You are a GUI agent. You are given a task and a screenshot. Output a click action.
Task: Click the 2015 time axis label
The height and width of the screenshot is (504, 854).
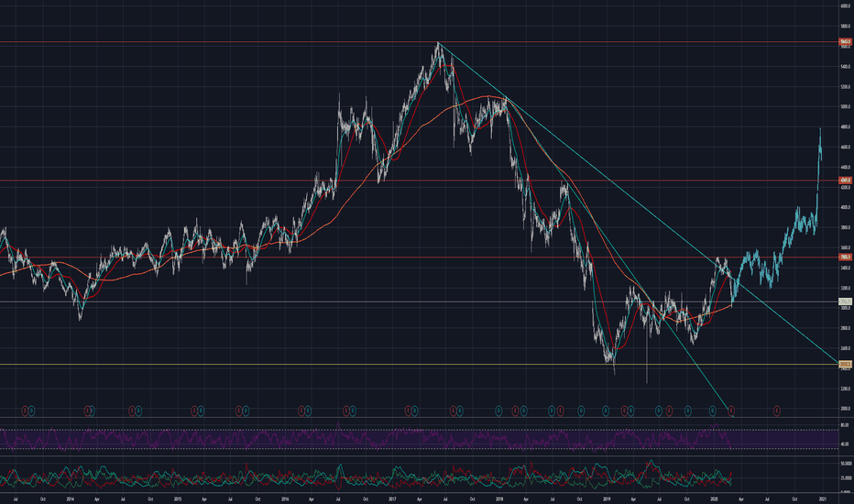[178, 499]
